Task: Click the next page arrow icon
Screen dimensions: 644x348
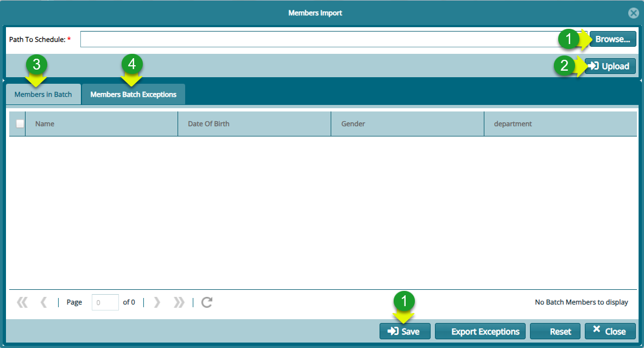Action: click(x=157, y=302)
